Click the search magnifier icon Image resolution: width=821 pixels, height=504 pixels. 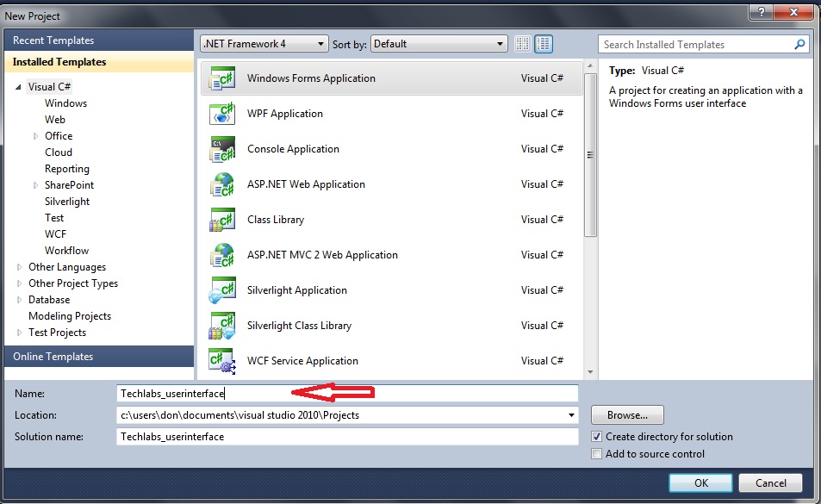(x=799, y=45)
